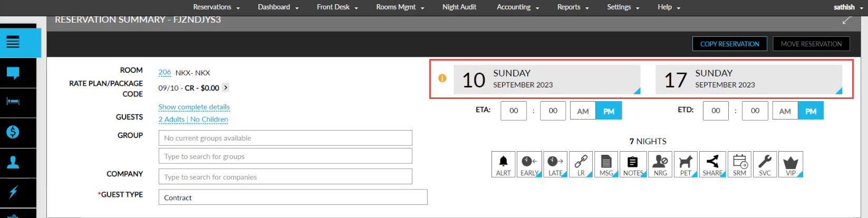868x218 pixels.
Task: Click the orange info icon near dates
Action: (442, 78)
